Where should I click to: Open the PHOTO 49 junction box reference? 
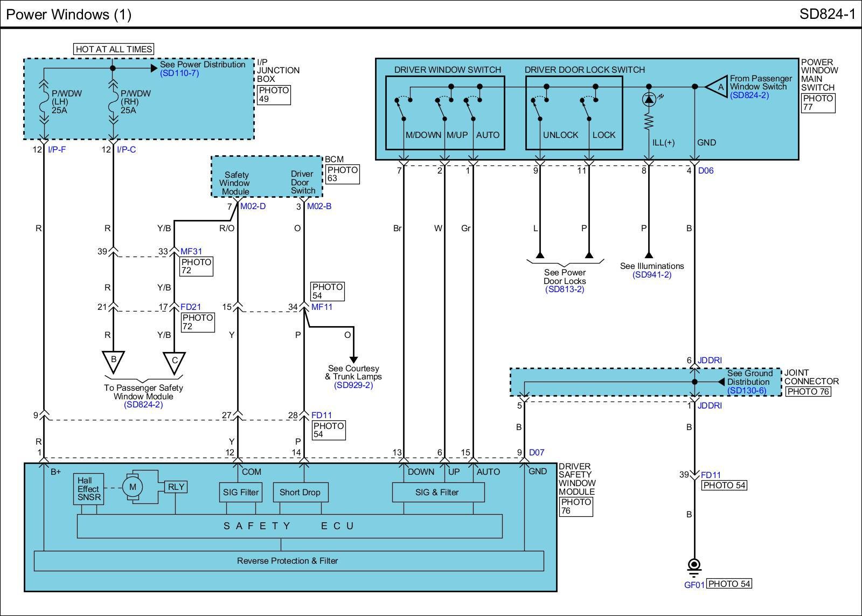coord(274,94)
